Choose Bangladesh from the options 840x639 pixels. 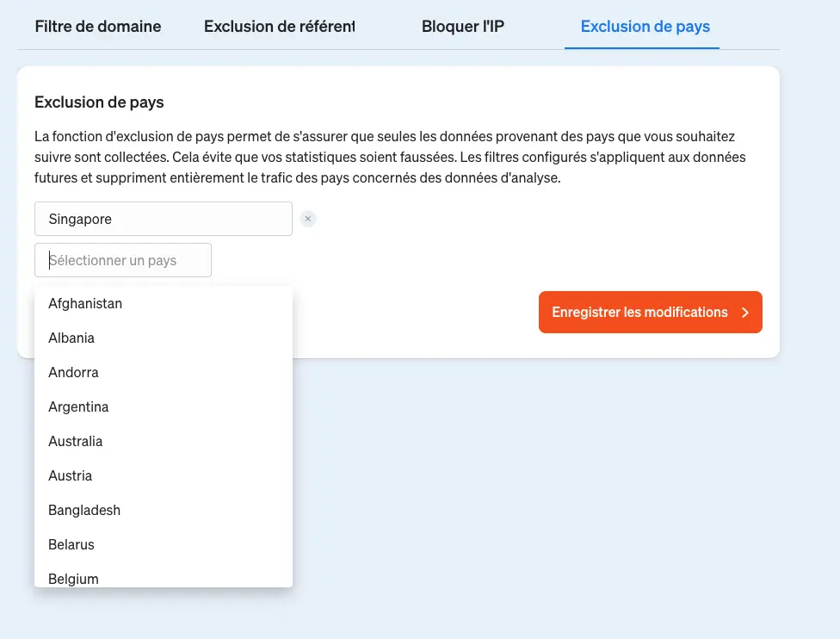point(164,510)
